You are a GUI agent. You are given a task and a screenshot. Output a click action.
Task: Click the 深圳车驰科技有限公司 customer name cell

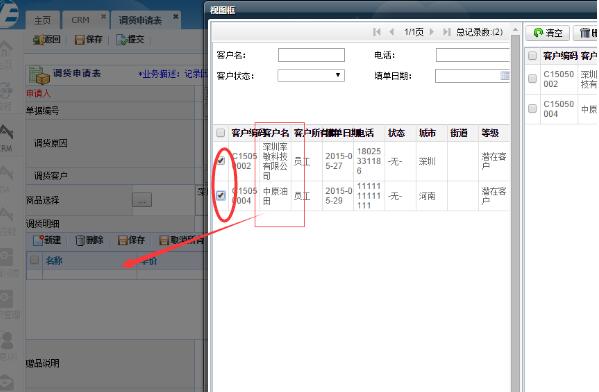tap(275, 161)
